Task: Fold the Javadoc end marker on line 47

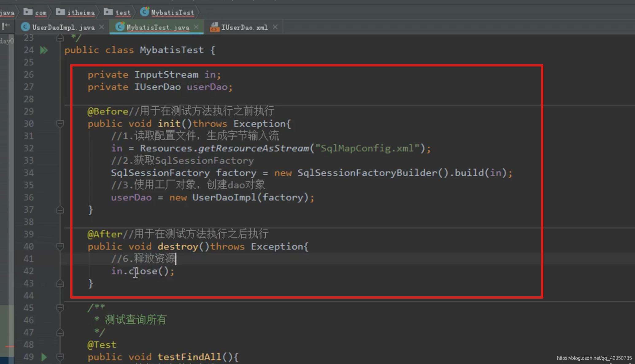Action: pos(60,333)
